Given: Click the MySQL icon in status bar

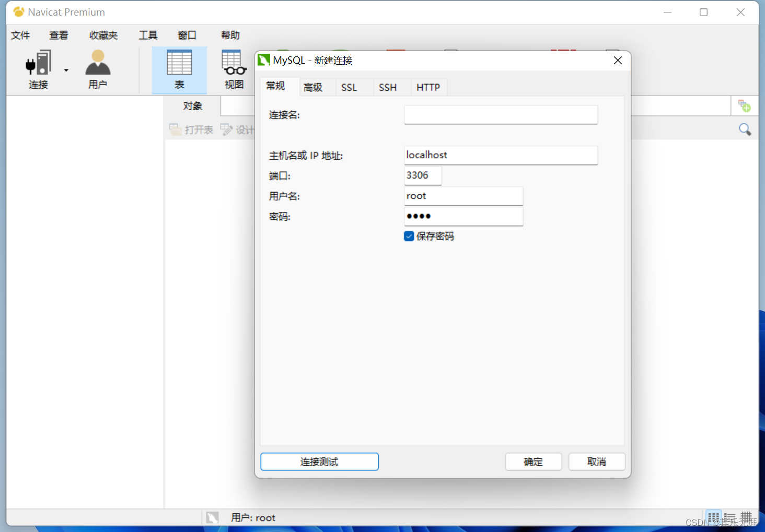Looking at the screenshot, I should [212, 518].
